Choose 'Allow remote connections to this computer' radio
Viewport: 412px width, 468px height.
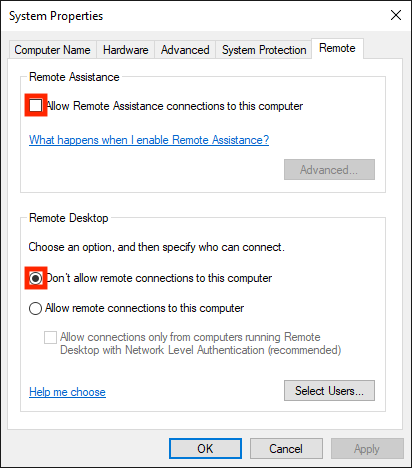click(x=36, y=308)
